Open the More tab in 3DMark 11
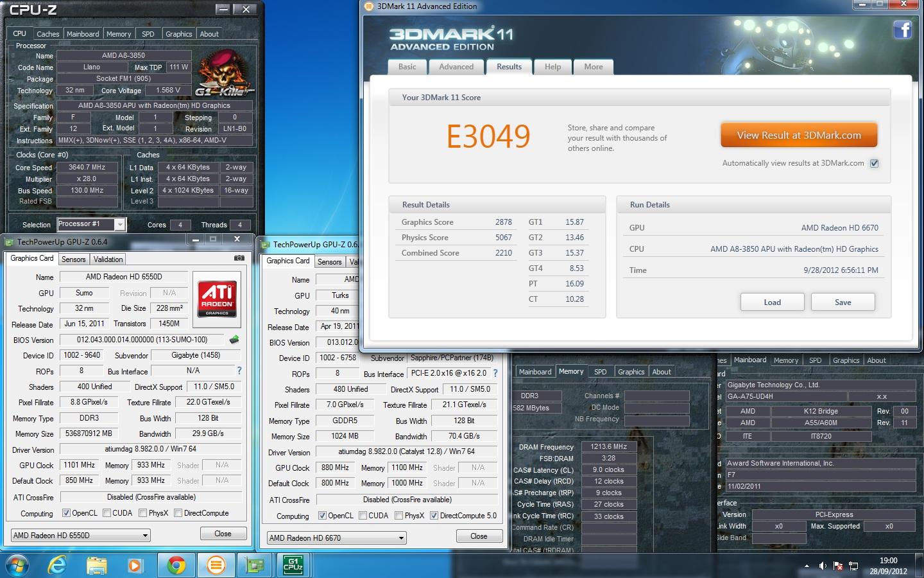 (x=594, y=67)
